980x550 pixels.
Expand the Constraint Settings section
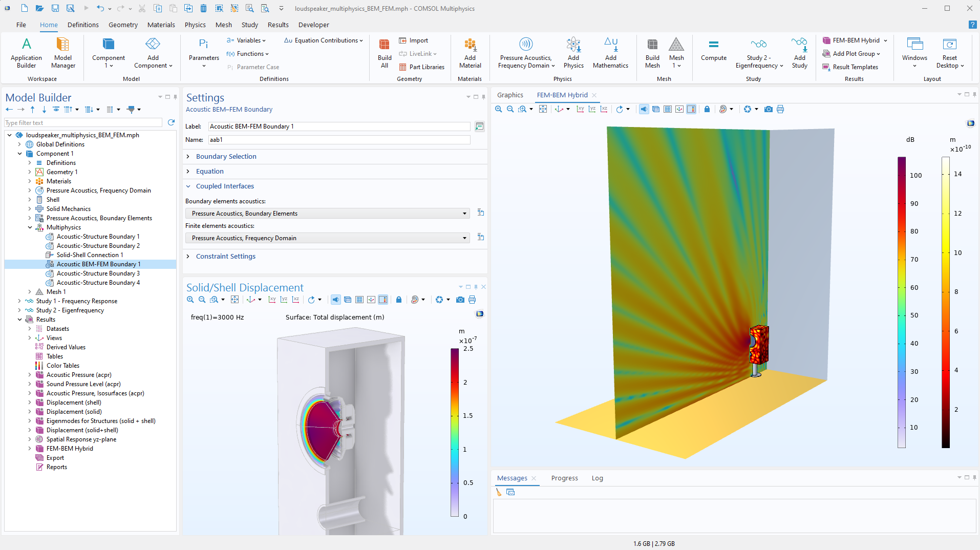coord(225,257)
